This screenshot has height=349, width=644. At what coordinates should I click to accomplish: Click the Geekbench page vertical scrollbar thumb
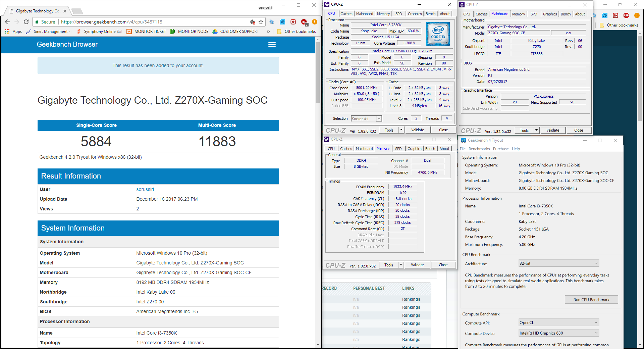(318, 72)
